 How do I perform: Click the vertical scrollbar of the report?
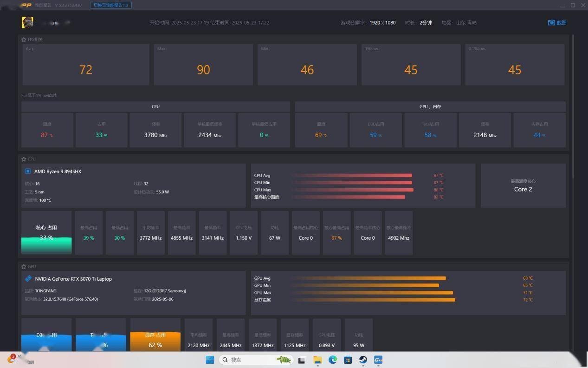(x=574, y=107)
